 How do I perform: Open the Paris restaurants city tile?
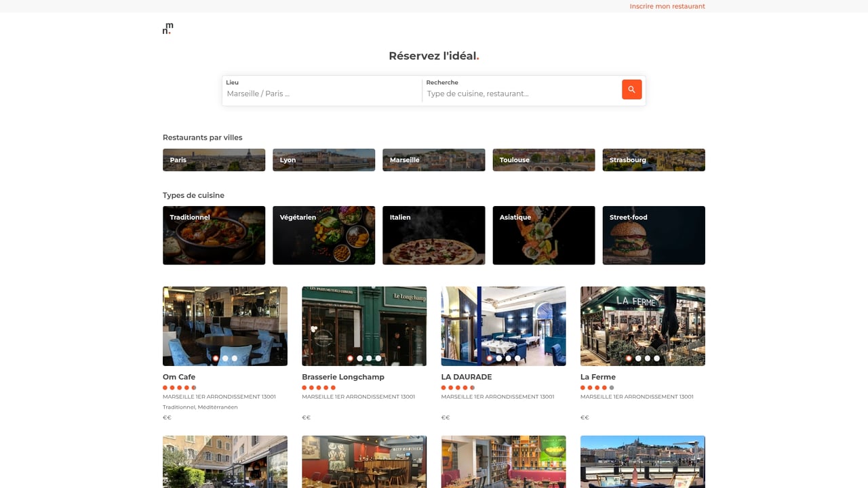214,160
